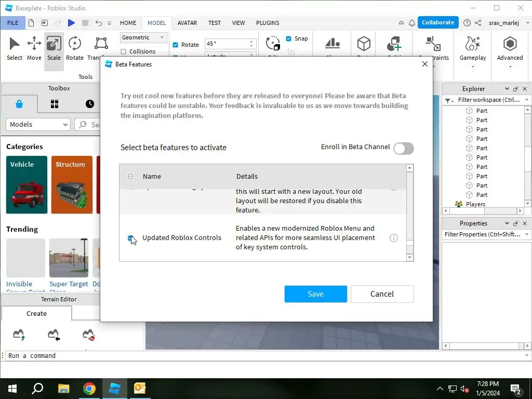Show hidden system tray icons
This screenshot has width=532, height=399.
(x=440, y=389)
